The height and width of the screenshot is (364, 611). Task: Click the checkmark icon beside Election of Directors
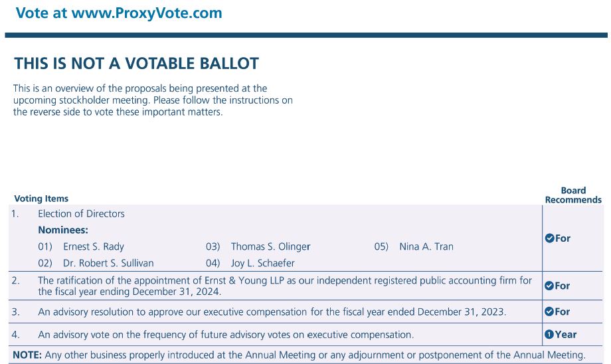549,238
